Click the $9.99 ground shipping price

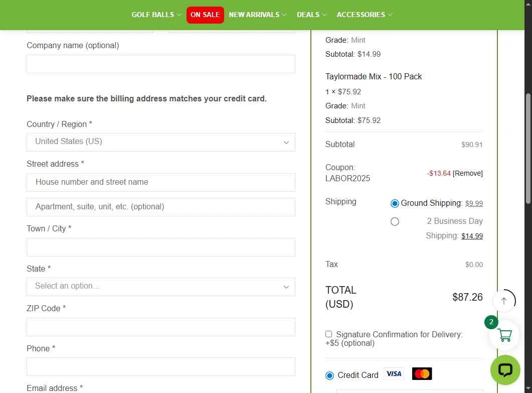pyautogui.click(x=474, y=203)
